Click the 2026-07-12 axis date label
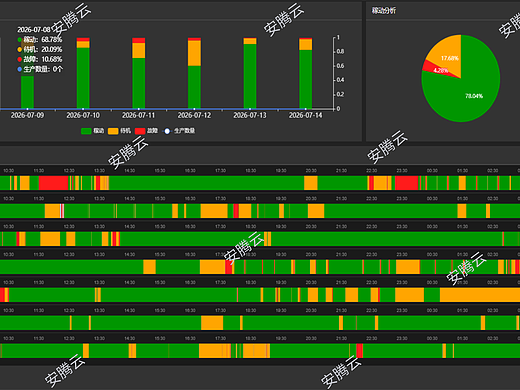 (194, 115)
